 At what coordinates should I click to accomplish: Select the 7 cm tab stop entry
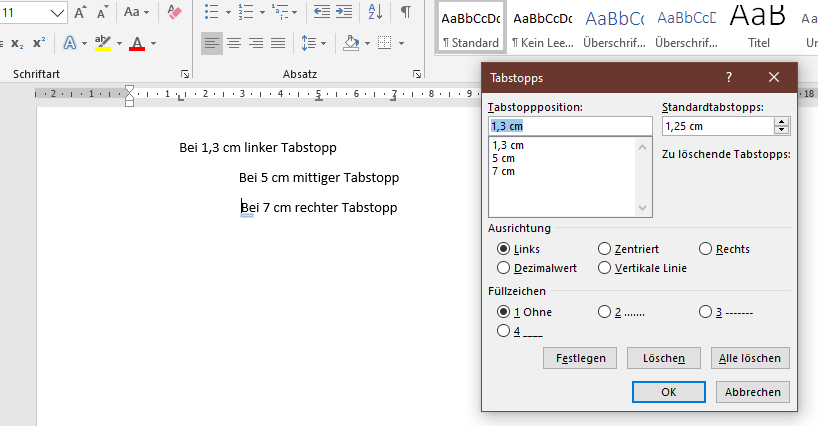point(562,172)
